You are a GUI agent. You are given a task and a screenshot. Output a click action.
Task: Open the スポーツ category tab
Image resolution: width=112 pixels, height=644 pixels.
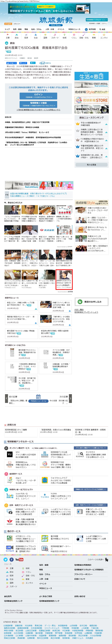(55, 36)
